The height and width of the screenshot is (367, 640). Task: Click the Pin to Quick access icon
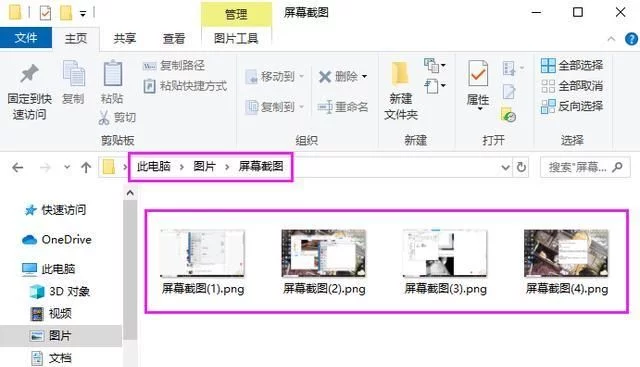click(29, 74)
